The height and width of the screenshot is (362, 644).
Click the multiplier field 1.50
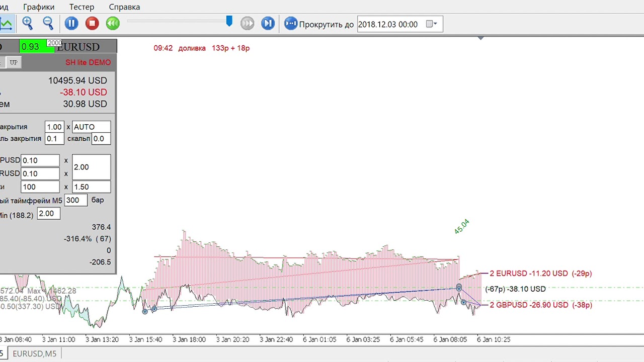tap(92, 187)
